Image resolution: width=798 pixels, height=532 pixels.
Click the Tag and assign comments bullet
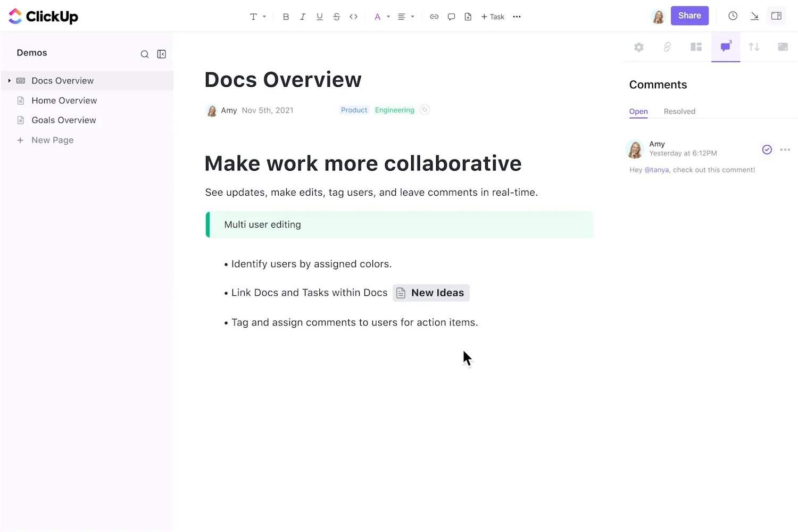pyautogui.click(x=354, y=322)
